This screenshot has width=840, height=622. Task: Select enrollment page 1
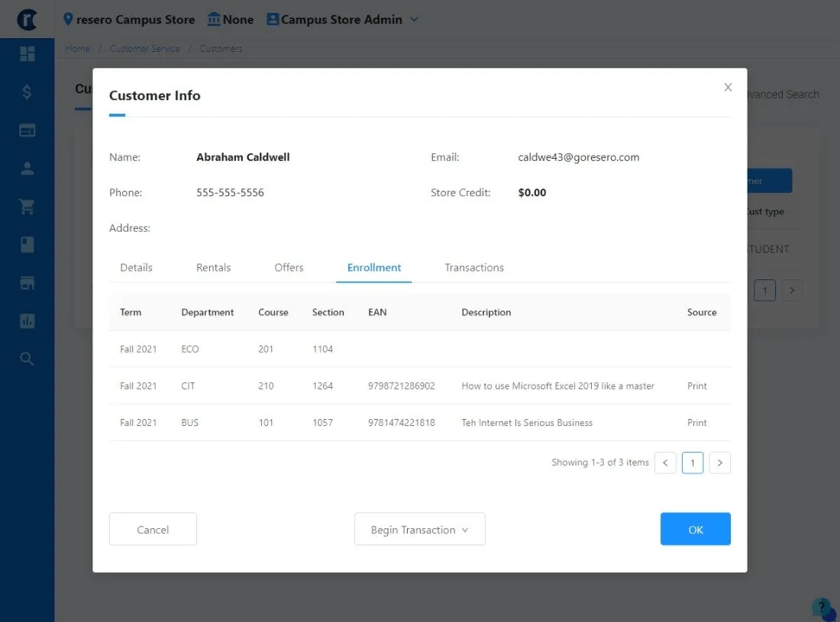point(693,462)
